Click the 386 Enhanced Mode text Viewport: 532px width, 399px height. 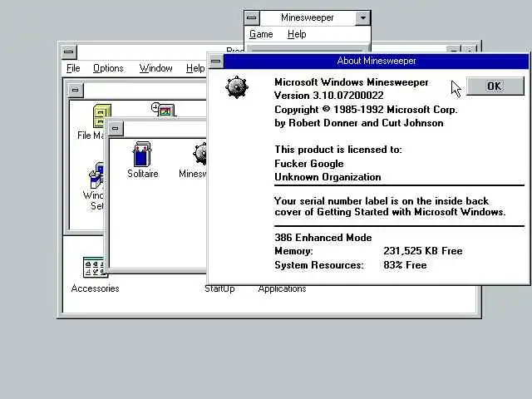click(323, 238)
